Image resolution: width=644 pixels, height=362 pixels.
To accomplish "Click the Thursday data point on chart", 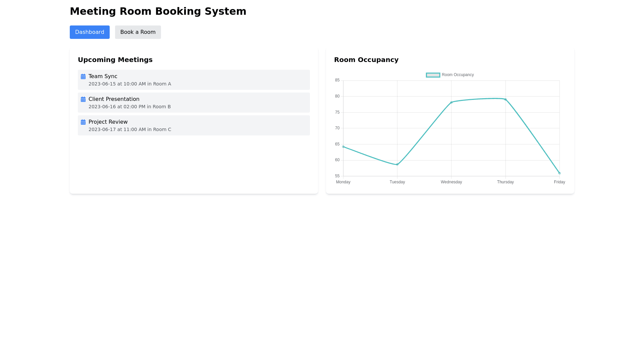I will click(x=505, y=99).
